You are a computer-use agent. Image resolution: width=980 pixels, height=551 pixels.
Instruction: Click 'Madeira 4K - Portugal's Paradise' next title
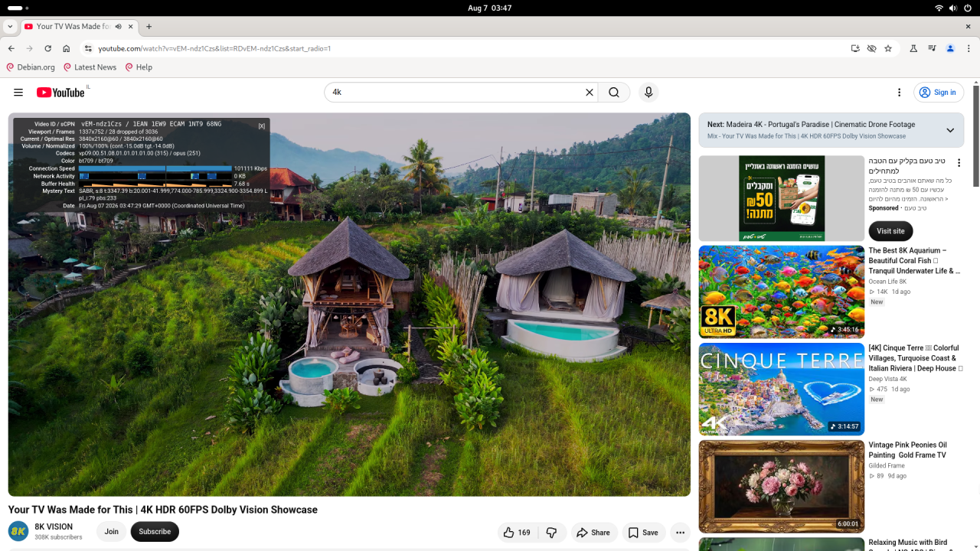(x=821, y=124)
